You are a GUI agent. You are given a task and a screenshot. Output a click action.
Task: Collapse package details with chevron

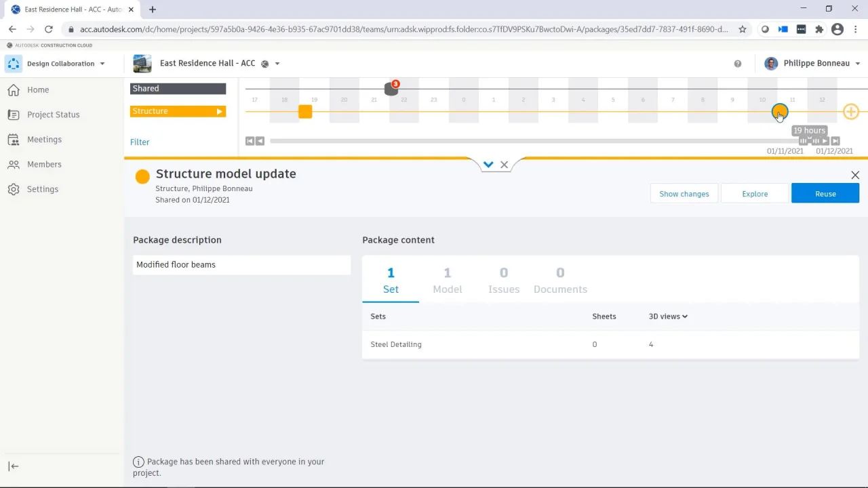(488, 165)
